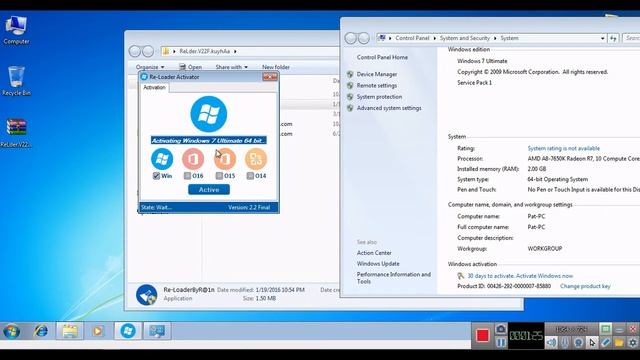Click Re-LoaderByR@1n application icon in details pane
This screenshot has height=360, width=640.
click(x=147, y=295)
